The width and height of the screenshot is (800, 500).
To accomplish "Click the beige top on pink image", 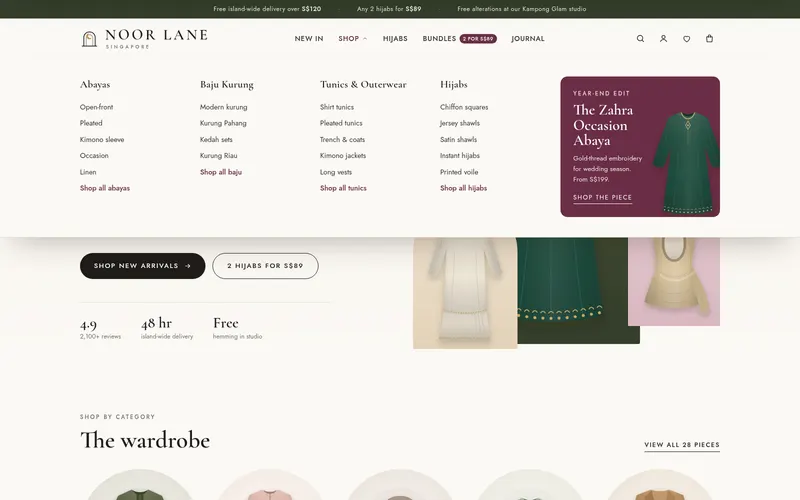I will (x=674, y=281).
